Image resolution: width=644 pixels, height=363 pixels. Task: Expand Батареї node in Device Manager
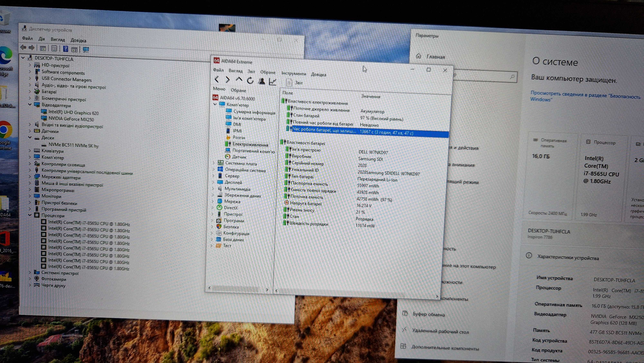[30, 91]
